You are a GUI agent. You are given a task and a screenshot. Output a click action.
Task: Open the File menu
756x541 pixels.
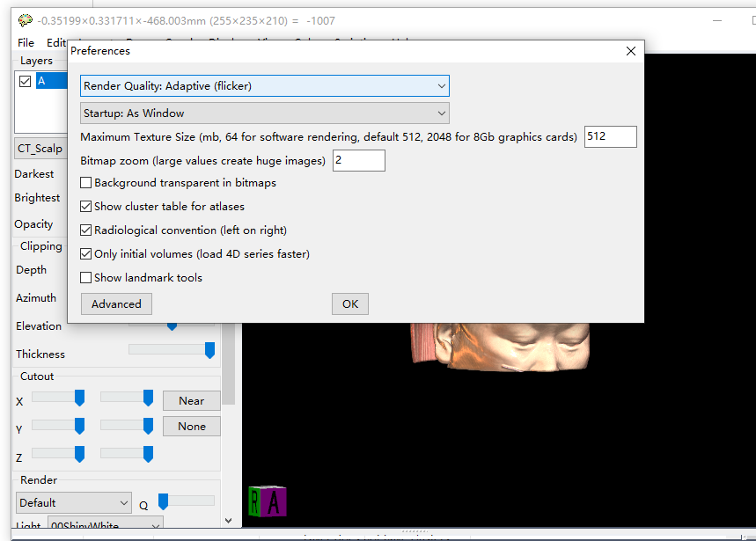coord(26,42)
